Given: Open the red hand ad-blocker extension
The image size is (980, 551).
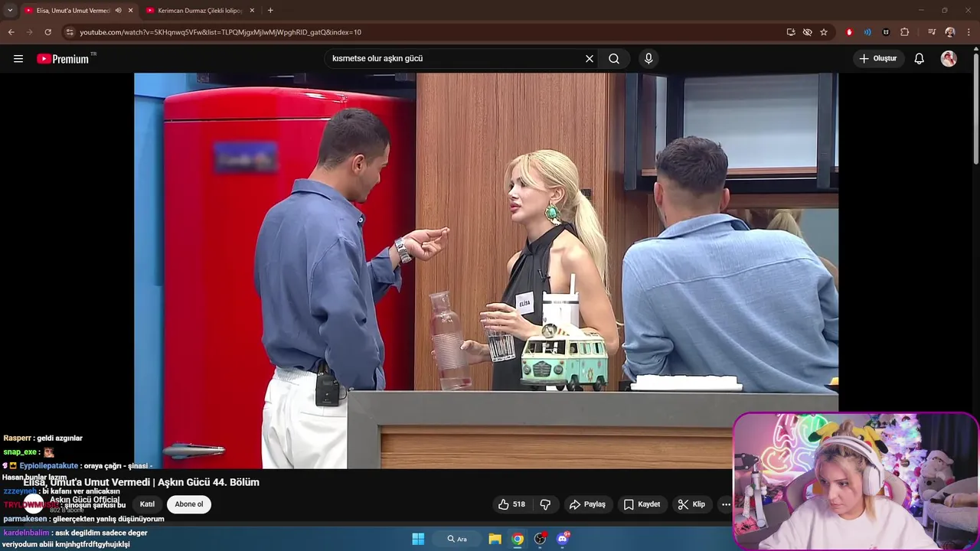Looking at the screenshot, I should tap(849, 32).
